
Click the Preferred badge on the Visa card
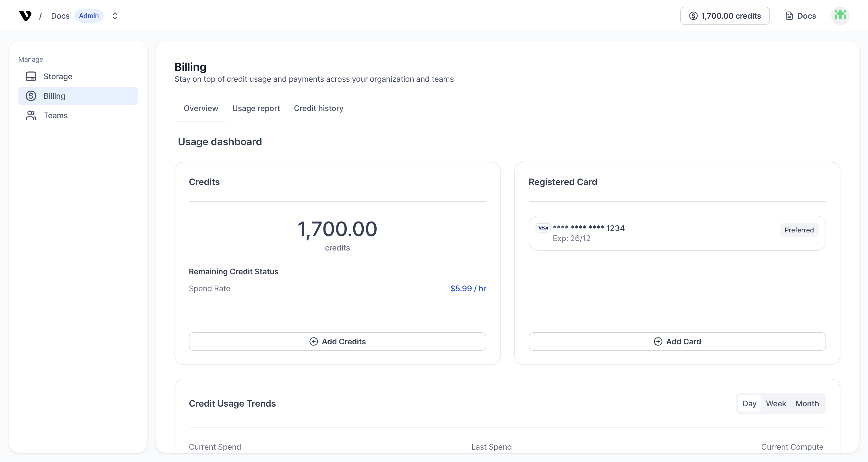(799, 230)
